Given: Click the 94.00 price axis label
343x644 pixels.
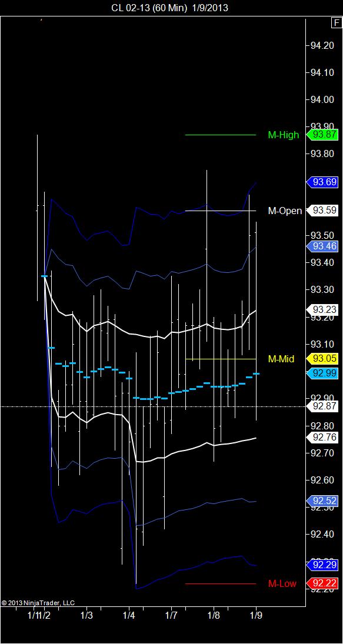Looking at the screenshot, I should point(322,100).
